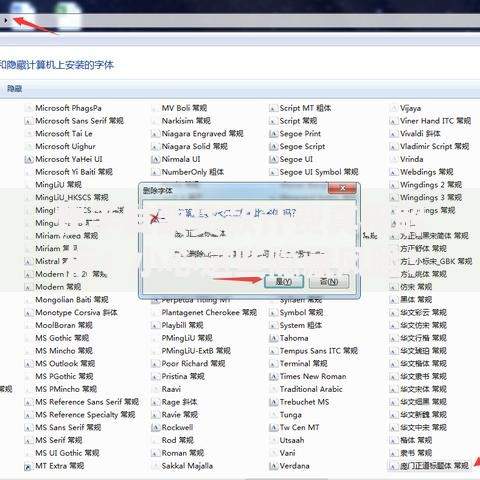This screenshot has width=480, height=480.
Task: Select the Segoe UI Symbol font icon
Action: (x=273, y=172)
